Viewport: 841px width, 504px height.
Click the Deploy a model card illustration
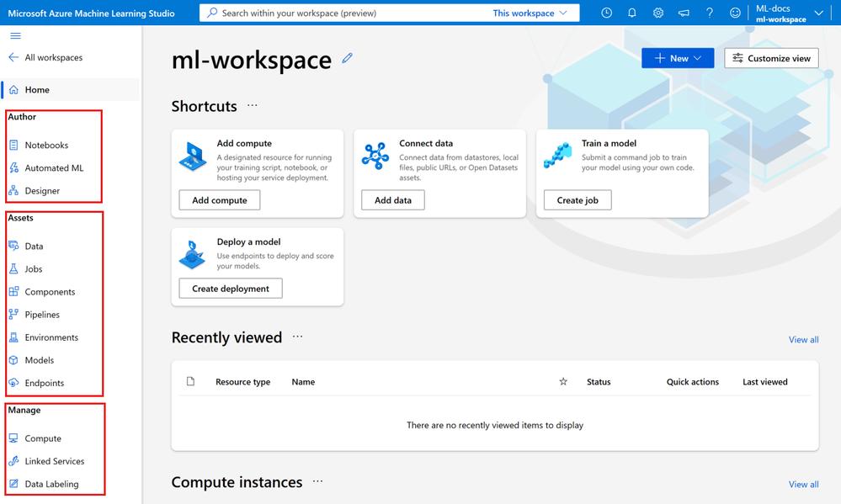pyautogui.click(x=193, y=255)
